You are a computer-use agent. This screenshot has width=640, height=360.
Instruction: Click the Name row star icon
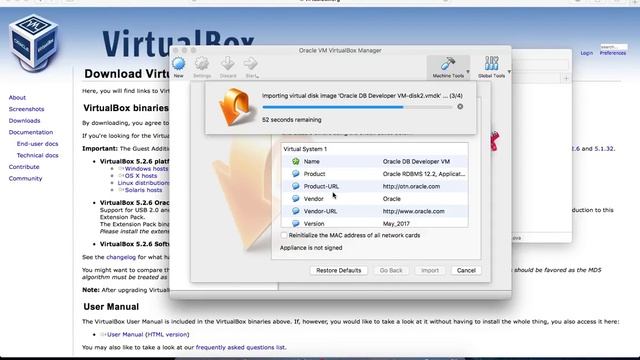pos(296,161)
